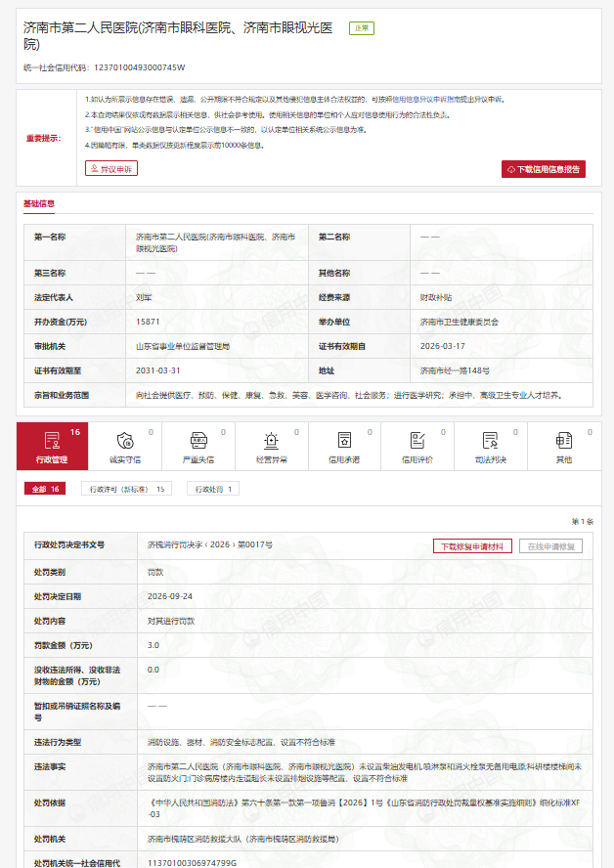Click 下载修复申请材料 button
Viewport: 614px width, 868px height.
pyautogui.click(x=472, y=546)
